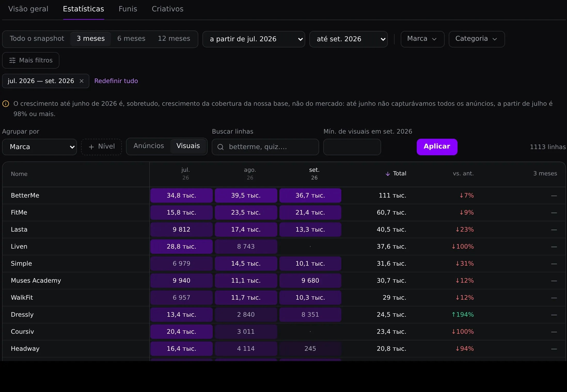Image resolution: width=567 pixels, height=392 pixels.
Task: Select the 3 meses range
Action: [91, 39]
